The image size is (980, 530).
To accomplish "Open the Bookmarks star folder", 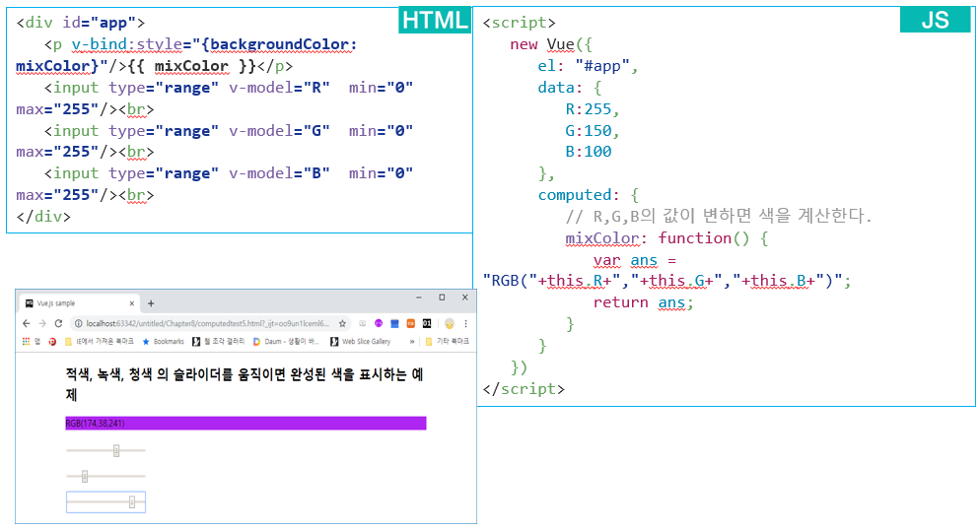I will [163, 342].
